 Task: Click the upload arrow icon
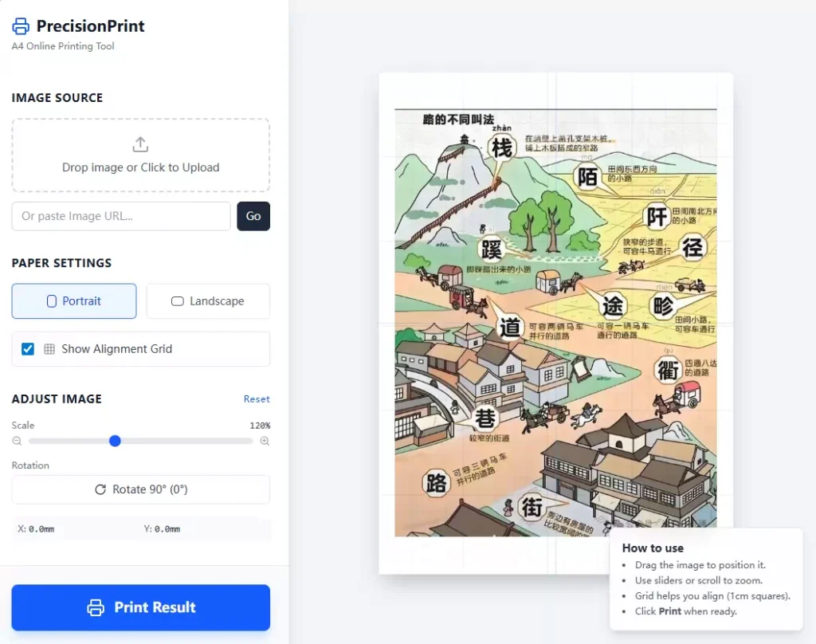click(140, 144)
